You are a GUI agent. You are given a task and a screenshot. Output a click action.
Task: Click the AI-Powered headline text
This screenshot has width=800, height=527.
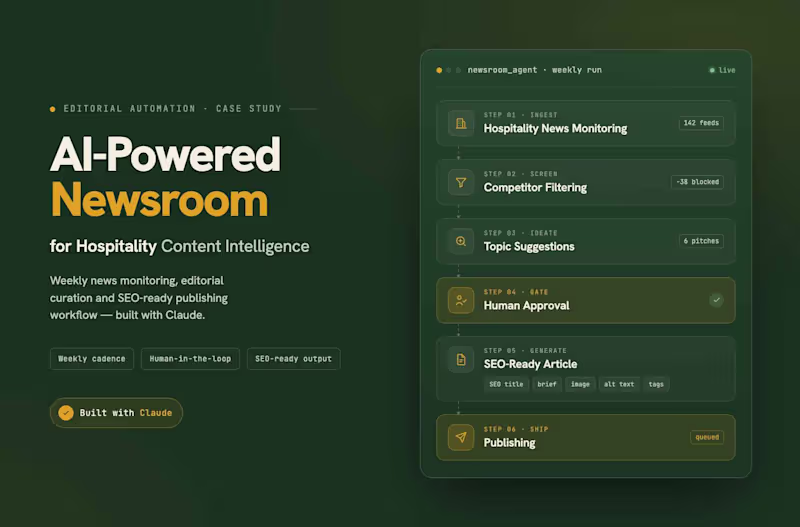click(165, 154)
